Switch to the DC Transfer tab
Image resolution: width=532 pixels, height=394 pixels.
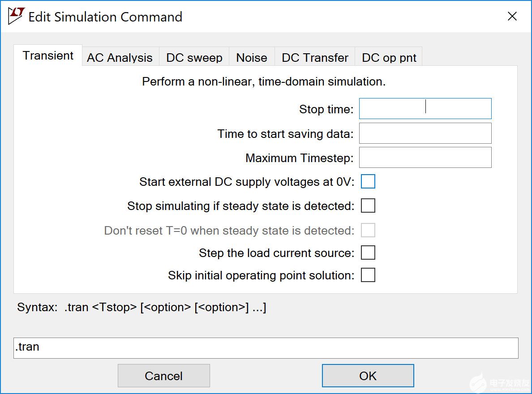[x=315, y=58]
